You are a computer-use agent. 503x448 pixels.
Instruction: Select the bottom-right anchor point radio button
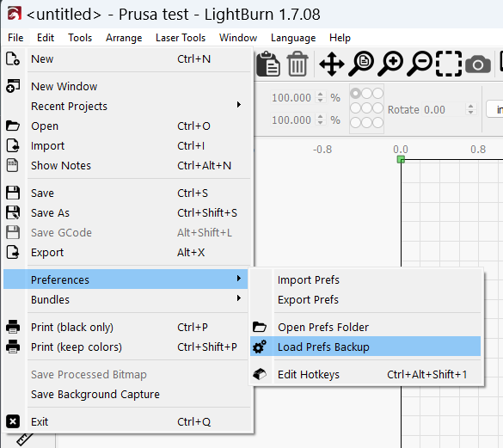coord(377,123)
